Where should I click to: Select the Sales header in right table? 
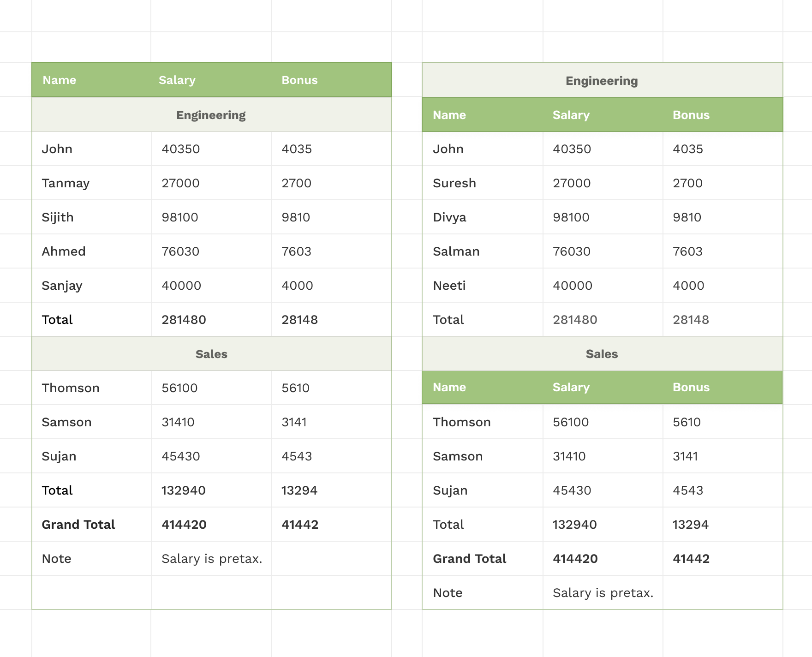[602, 353]
